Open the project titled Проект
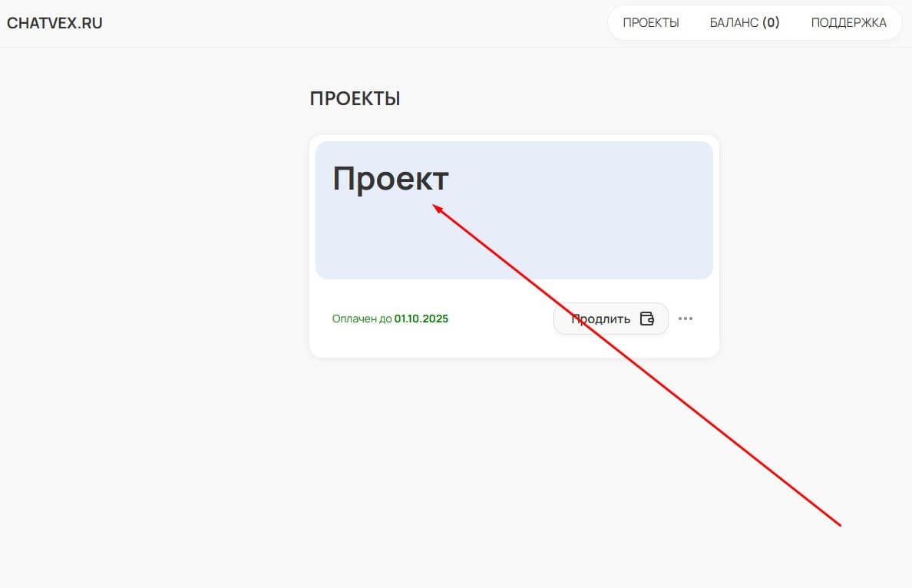Image resolution: width=912 pixels, height=588 pixels. pyautogui.click(x=390, y=180)
